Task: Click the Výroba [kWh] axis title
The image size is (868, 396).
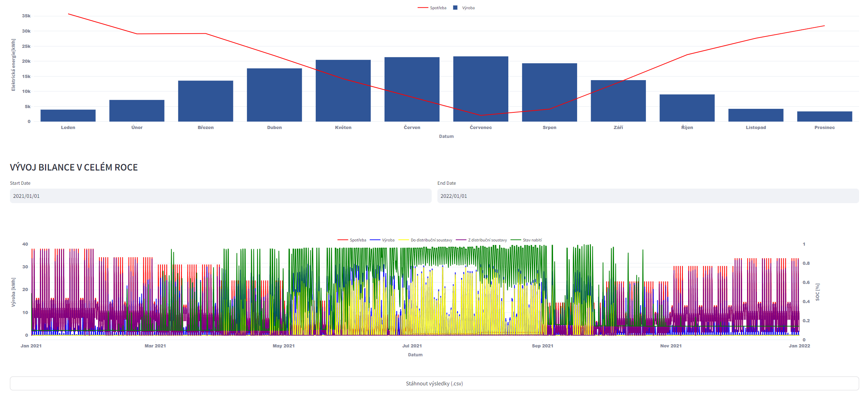Action: (13, 292)
